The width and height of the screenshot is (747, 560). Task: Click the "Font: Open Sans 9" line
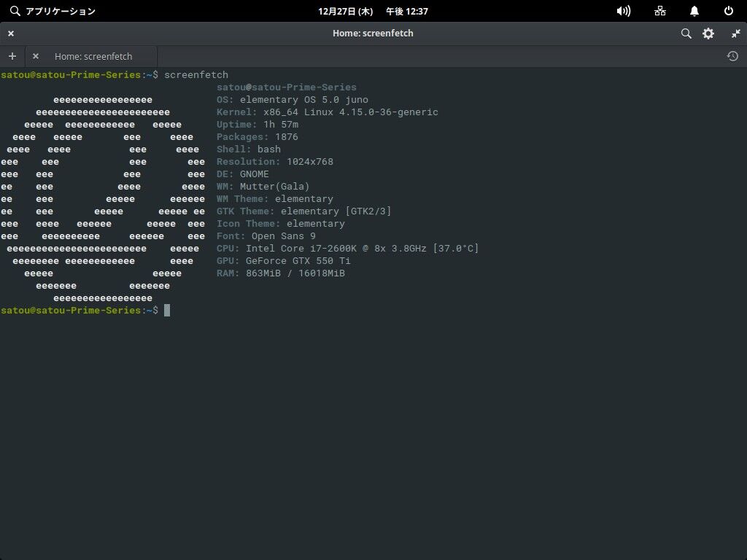click(x=266, y=236)
